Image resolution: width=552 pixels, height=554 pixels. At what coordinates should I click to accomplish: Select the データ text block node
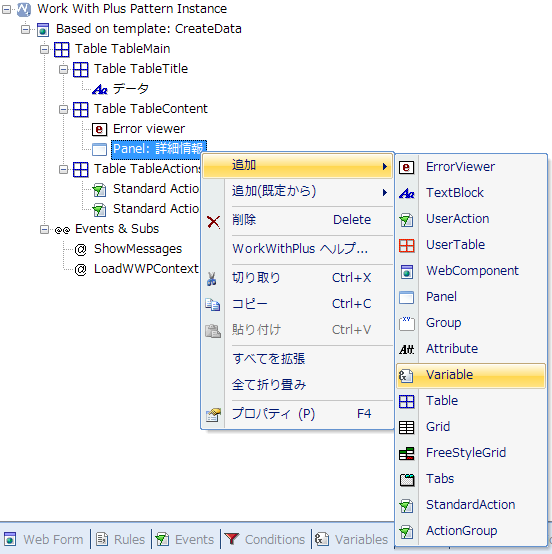tap(130, 89)
